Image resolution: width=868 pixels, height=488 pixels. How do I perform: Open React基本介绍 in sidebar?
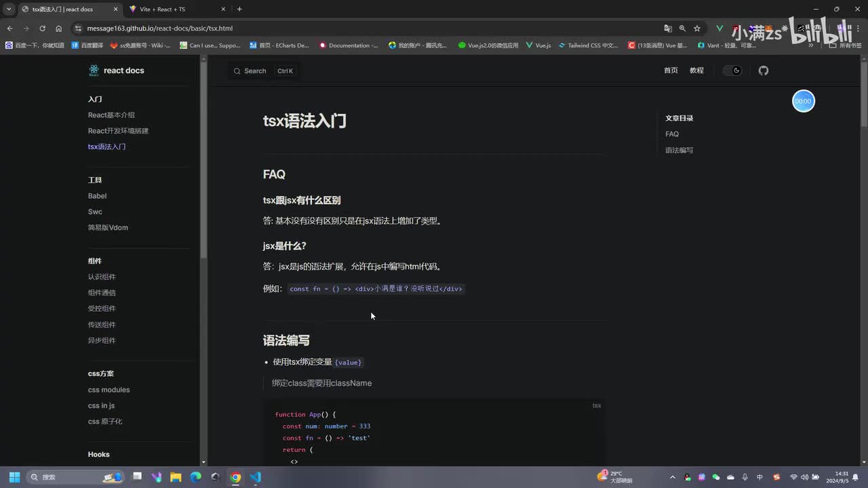point(111,115)
